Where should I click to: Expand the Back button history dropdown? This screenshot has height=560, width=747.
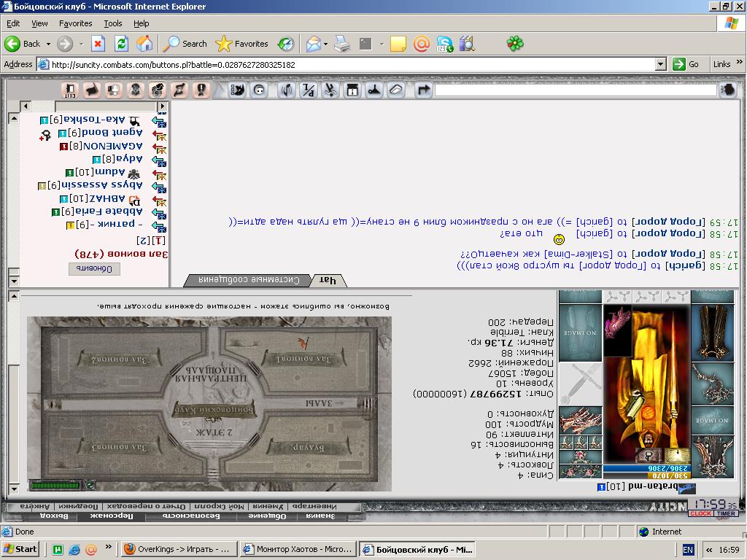click(x=48, y=44)
